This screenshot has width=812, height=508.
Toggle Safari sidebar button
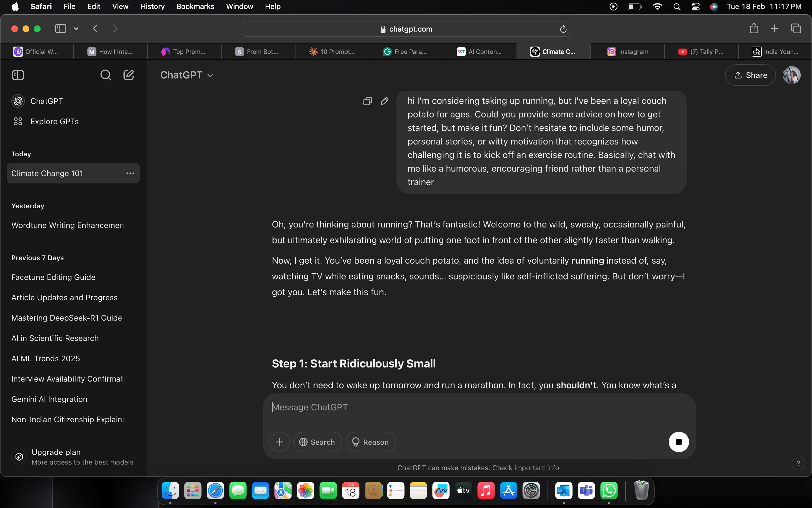60,29
